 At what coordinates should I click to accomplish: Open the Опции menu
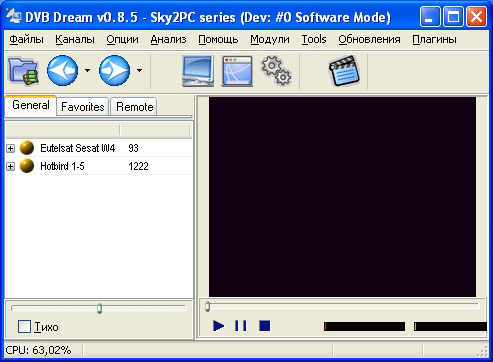tap(122, 39)
